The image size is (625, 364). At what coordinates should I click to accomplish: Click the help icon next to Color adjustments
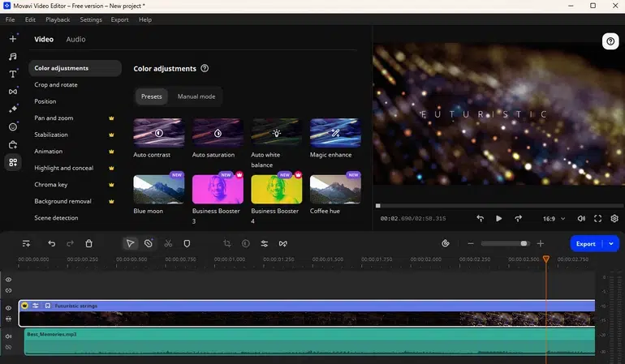(x=205, y=68)
